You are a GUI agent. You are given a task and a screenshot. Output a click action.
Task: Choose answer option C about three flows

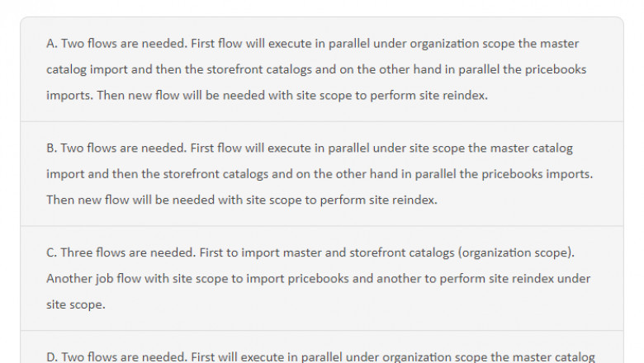321,278
